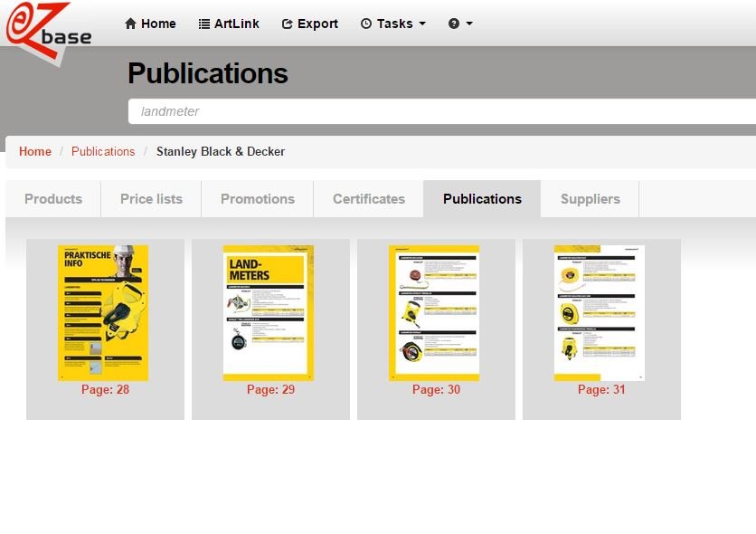Open the page 30 catalog thumbnail
756x534 pixels.
pos(434,313)
